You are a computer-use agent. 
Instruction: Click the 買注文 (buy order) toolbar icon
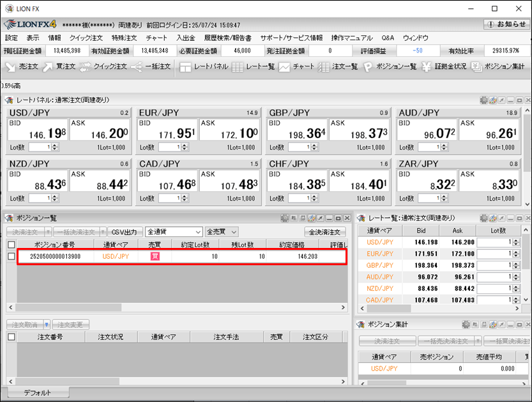pos(59,66)
